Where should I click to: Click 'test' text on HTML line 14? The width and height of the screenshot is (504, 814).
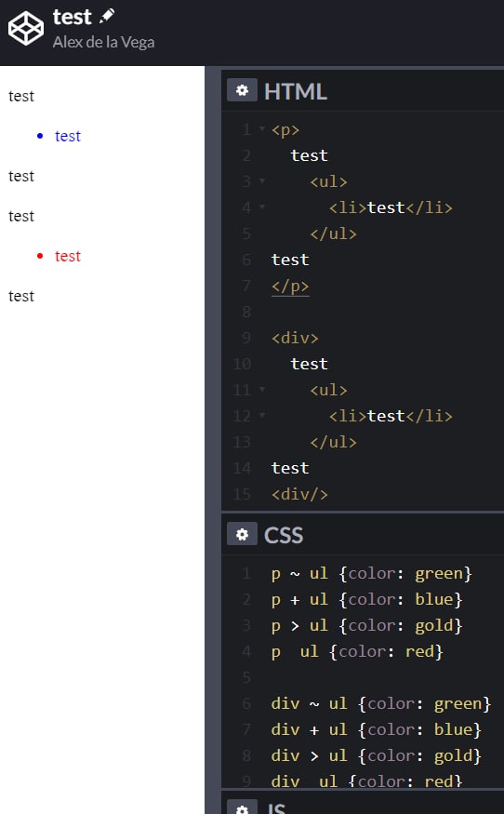pos(290,468)
